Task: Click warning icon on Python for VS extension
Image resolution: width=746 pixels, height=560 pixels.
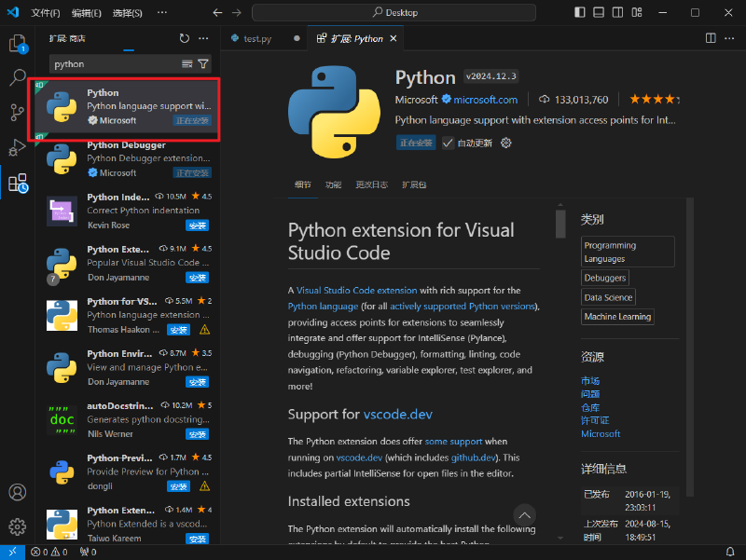Action: point(204,330)
